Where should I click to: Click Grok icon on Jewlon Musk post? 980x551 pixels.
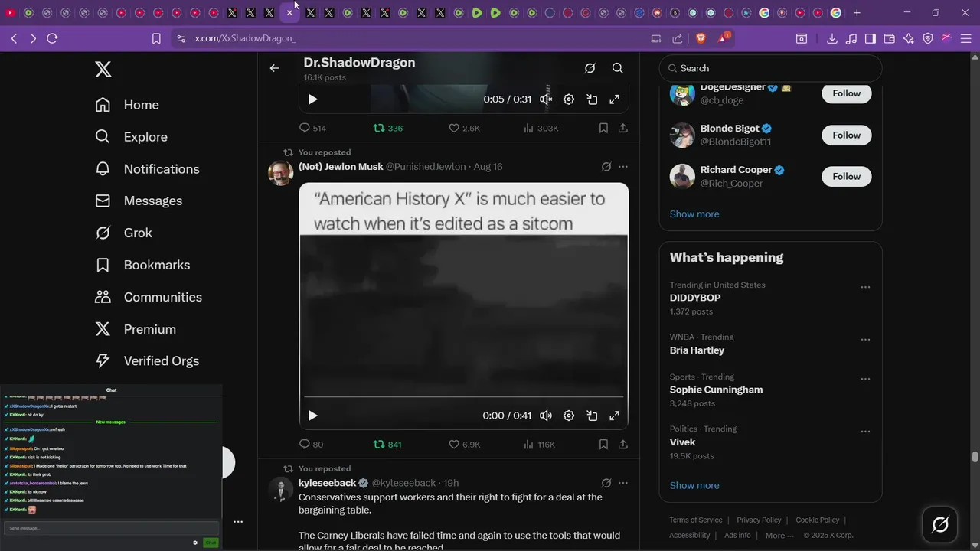606,167
